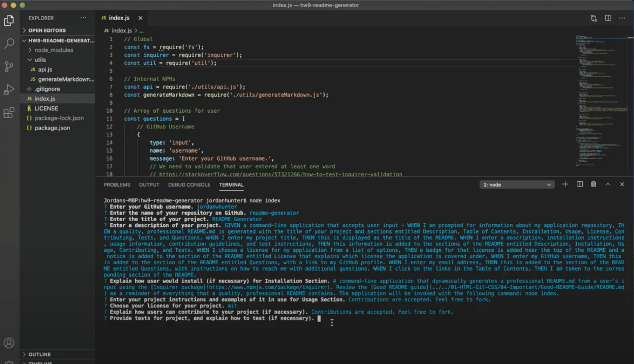634x364 pixels.
Task: Open the Accounts icon at the sidebar bottom
Action: (9, 343)
